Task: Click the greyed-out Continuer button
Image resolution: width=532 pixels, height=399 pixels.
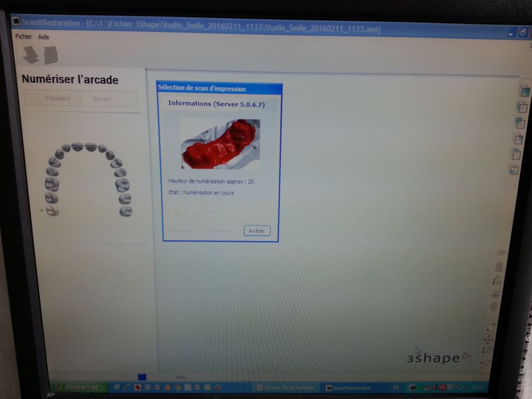Action: tap(182, 230)
